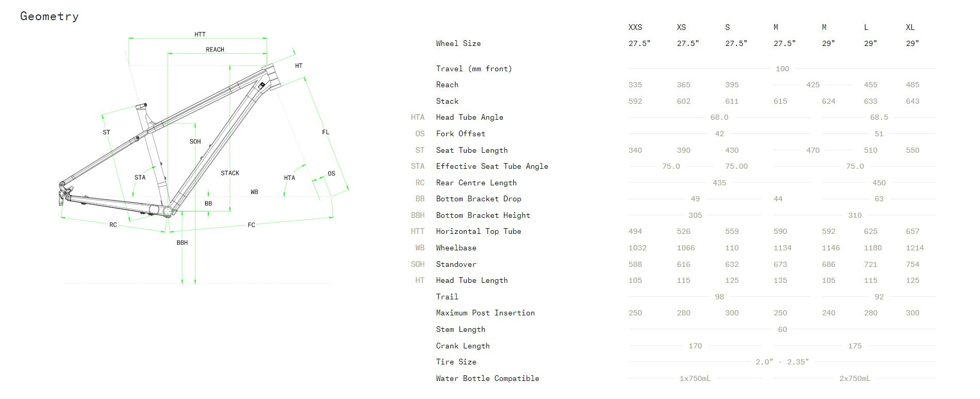Click the head tube badge on frame drawing
This screenshot has width=980, height=399.
[x=262, y=85]
